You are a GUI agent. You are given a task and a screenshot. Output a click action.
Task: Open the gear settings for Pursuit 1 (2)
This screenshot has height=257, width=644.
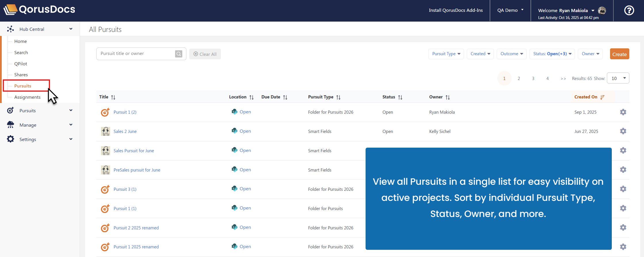tap(623, 112)
